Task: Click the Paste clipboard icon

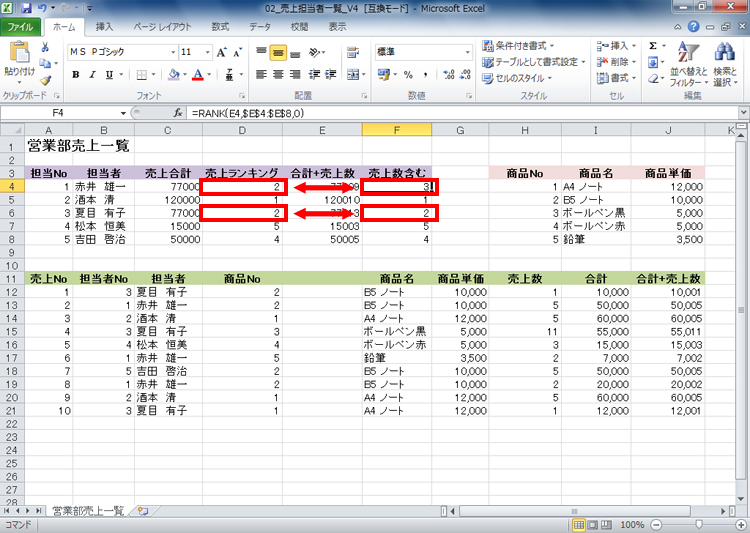Action: pyautogui.click(x=19, y=53)
